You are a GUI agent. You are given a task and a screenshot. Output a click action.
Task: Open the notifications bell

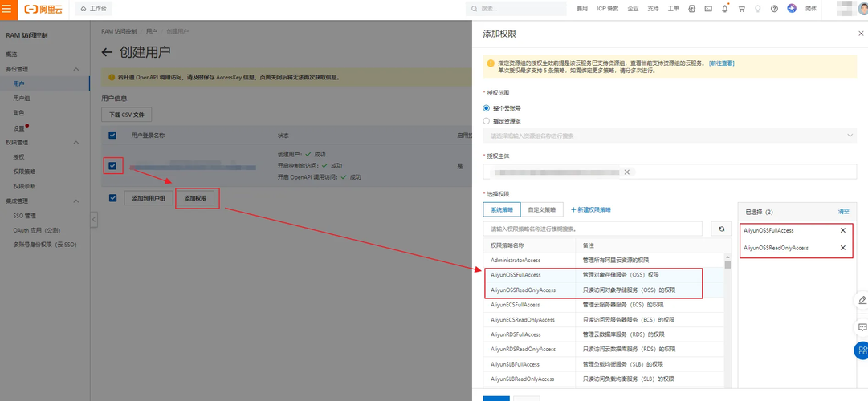click(x=724, y=9)
